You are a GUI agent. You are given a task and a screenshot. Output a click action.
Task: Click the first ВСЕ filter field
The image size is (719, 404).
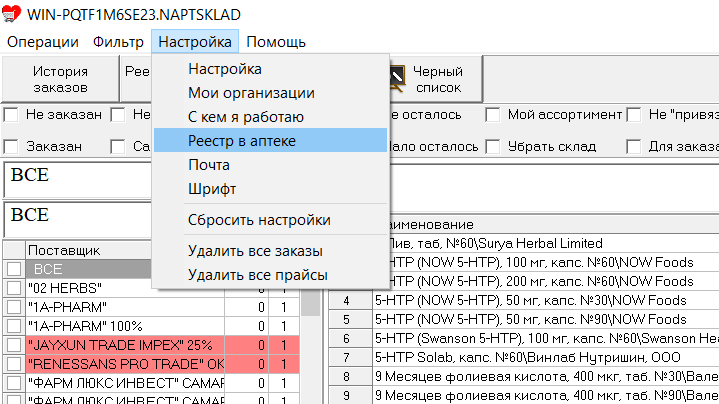coord(78,180)
